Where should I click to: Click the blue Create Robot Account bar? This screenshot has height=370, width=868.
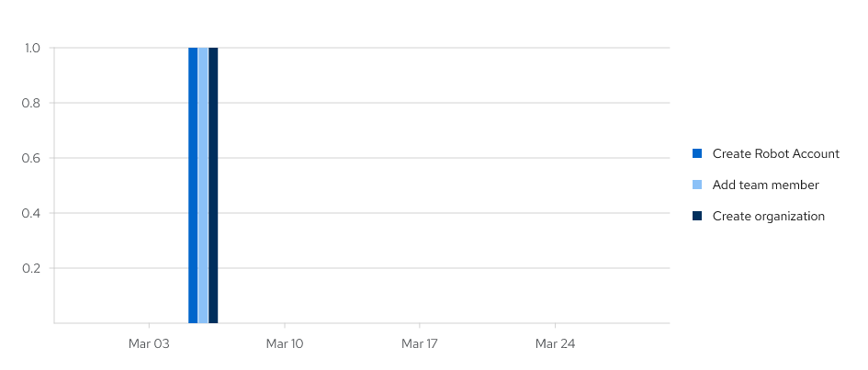point(193,185)
